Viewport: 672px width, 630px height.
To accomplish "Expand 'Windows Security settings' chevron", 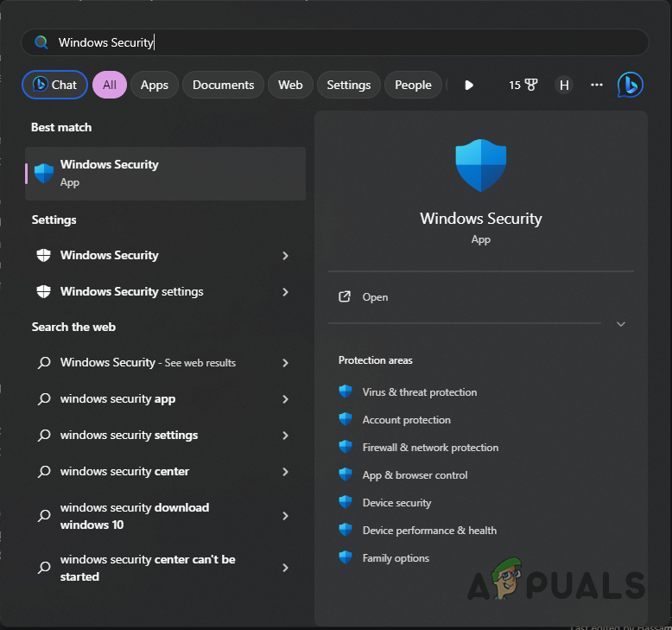I will tap(285, 292).
